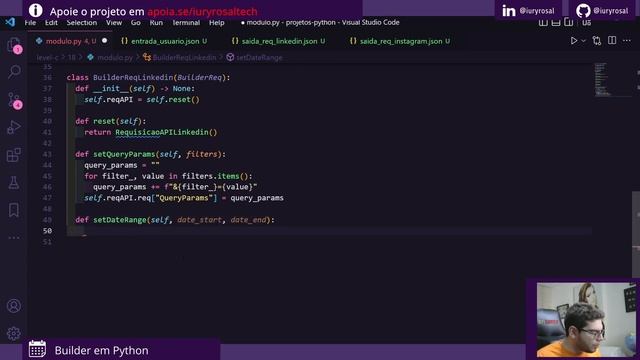Click the apoia.se/iuryrosaltech link

tap(202, 11)
